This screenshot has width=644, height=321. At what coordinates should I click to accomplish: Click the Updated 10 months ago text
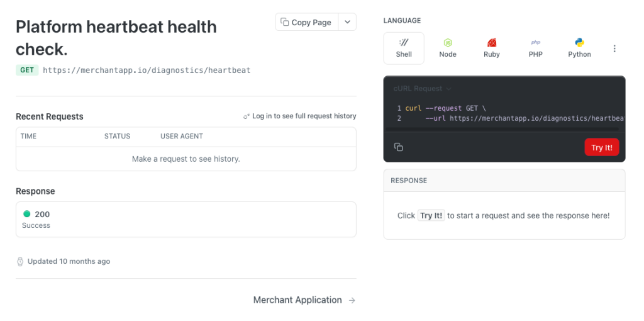[69, 261]
